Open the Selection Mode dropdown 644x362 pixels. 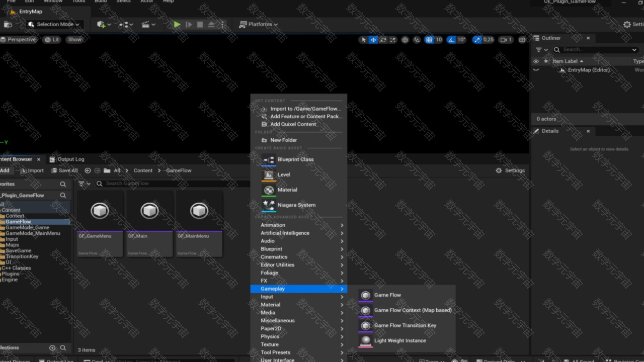coord(54,24)
